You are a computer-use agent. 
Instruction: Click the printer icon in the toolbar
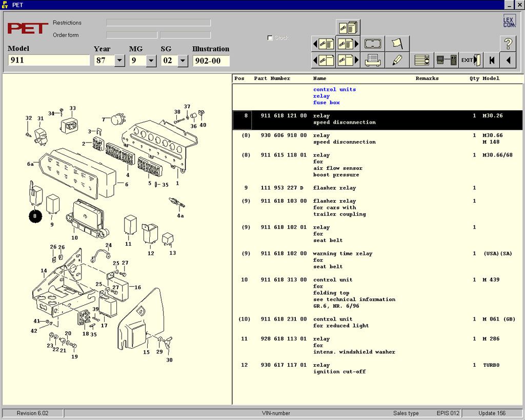[373, 60]
